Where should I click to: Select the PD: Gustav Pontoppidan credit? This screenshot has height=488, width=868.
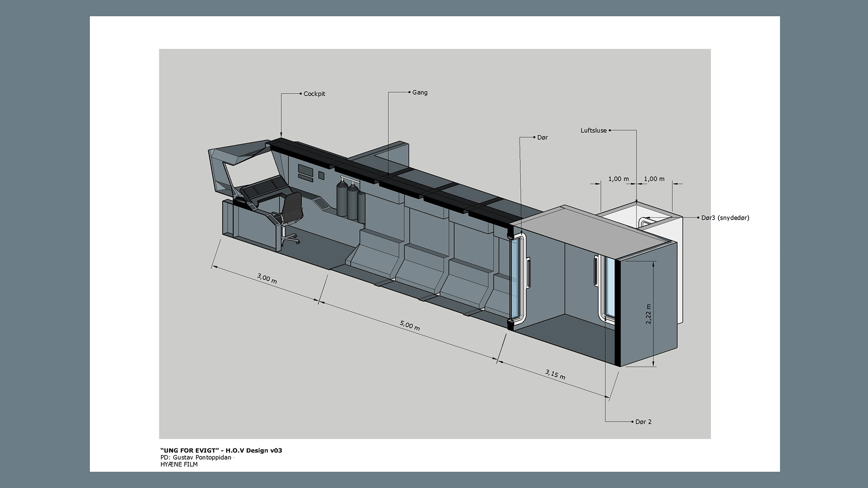pos(196,457)
